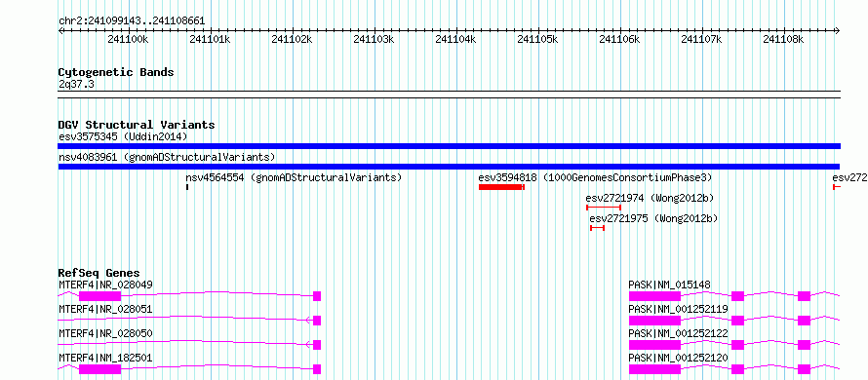Screen dimensions: 868x380
Task: Click the rightmost exon of PASK NM_001252119
Action: pos(805,321)
